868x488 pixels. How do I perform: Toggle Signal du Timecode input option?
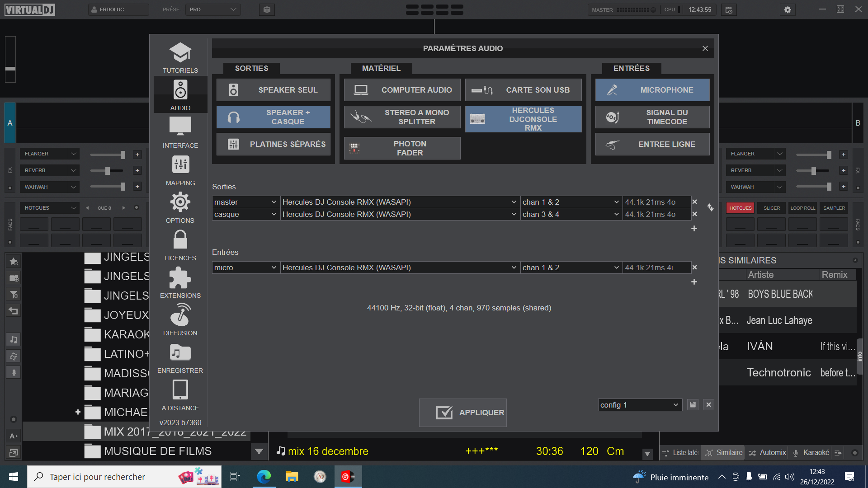tap(652, 117)
